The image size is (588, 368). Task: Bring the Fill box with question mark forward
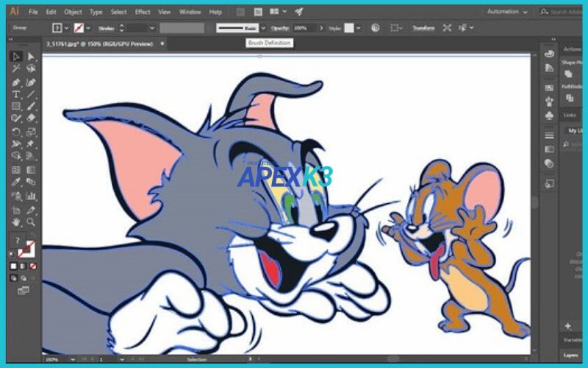(17, 241)
